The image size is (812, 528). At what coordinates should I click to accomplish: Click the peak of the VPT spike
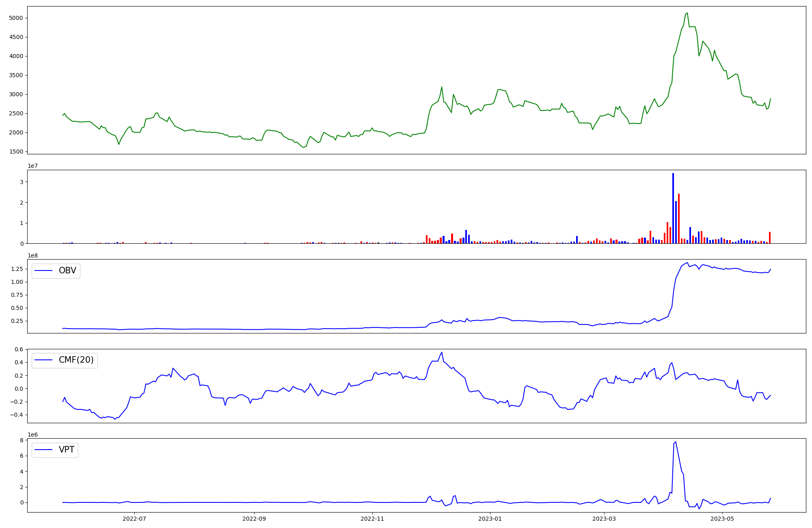click(676, 442)
